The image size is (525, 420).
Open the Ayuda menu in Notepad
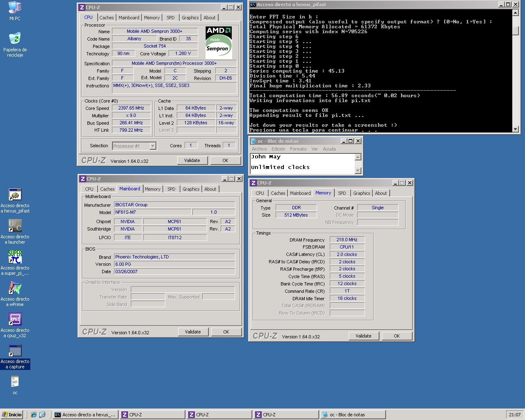point(329,149)
